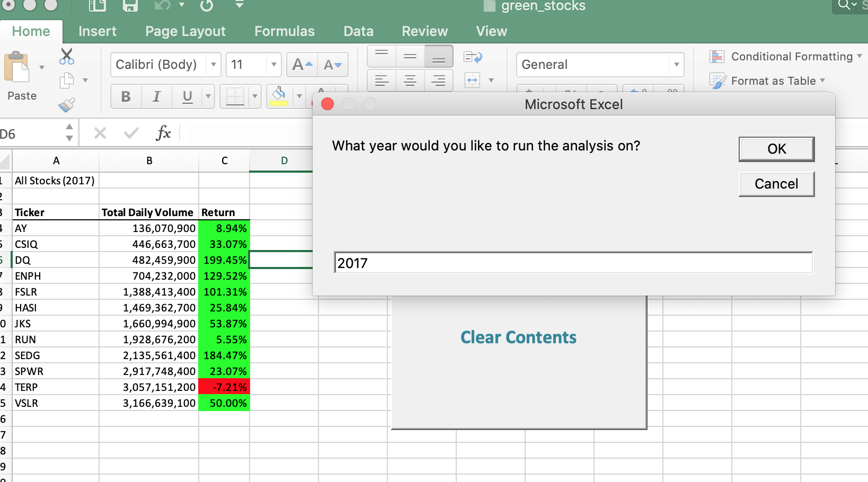Click the Insert Function fx icon
Image resolution: width=868 pixels, height=482 pixels.
[163, 133]
